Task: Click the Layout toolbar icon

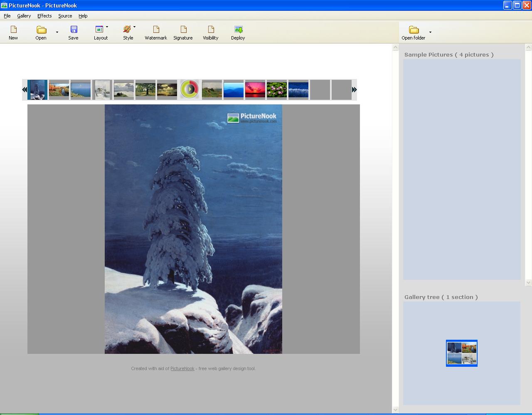Action: click(x=99, y=30)
